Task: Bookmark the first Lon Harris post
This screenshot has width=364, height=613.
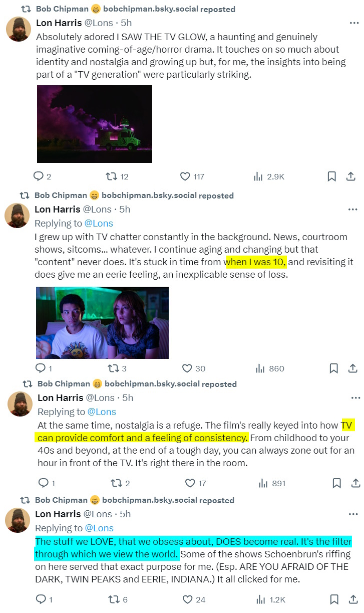Action: [x=331, y=176]
